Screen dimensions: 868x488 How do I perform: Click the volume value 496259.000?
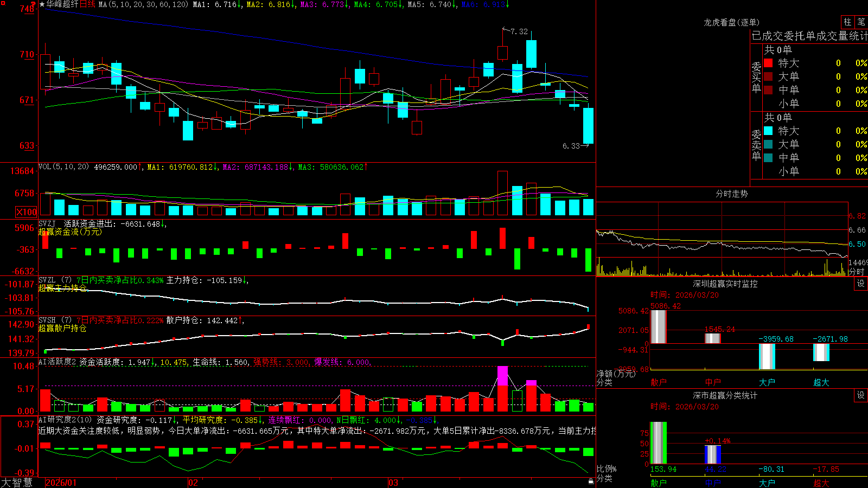click(x=116, y=167)
